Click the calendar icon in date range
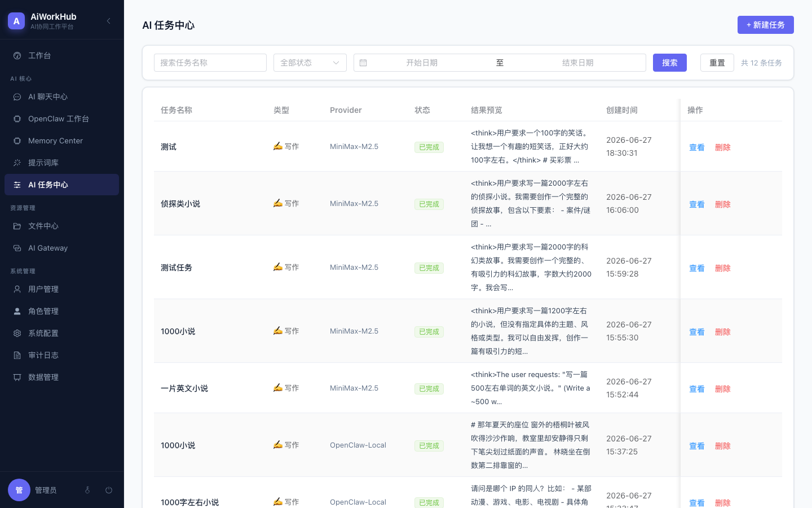This screenshot has width=812, height=508. [x=363, y=63]
